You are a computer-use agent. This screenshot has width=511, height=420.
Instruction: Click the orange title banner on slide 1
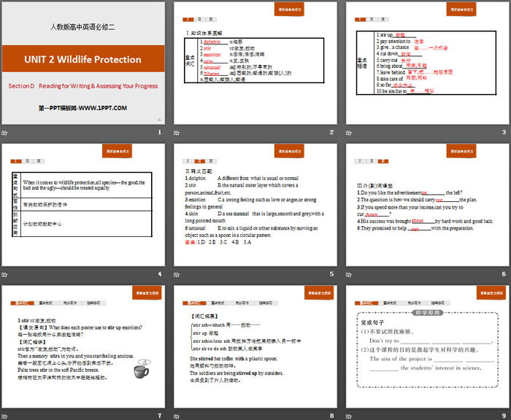pos(84,58)
